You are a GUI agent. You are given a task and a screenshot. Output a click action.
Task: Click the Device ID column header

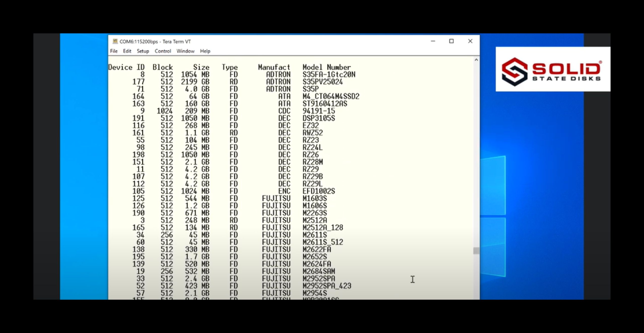click(126, 67)
